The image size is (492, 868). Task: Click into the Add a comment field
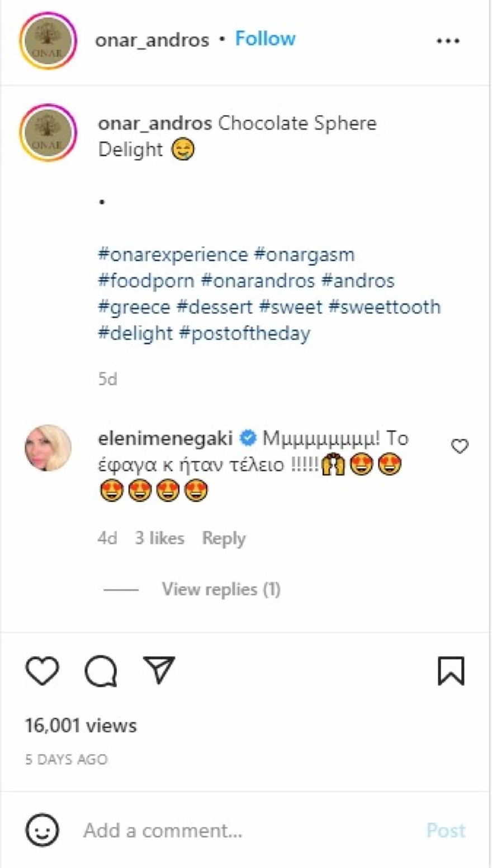[x=246, y=831]
